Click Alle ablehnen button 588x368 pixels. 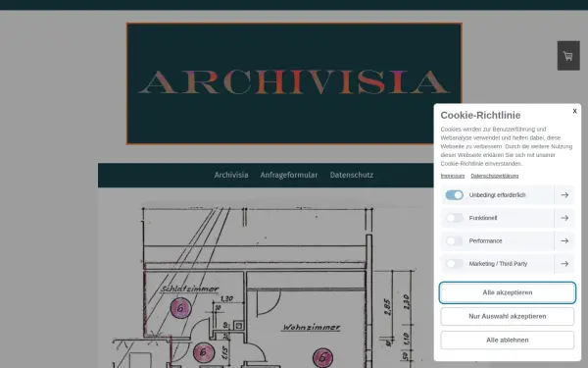(508, 340)
